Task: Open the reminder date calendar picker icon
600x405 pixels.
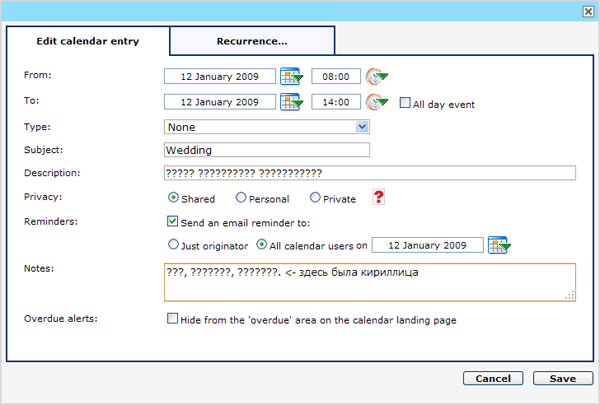Action: tap(499, 245)
